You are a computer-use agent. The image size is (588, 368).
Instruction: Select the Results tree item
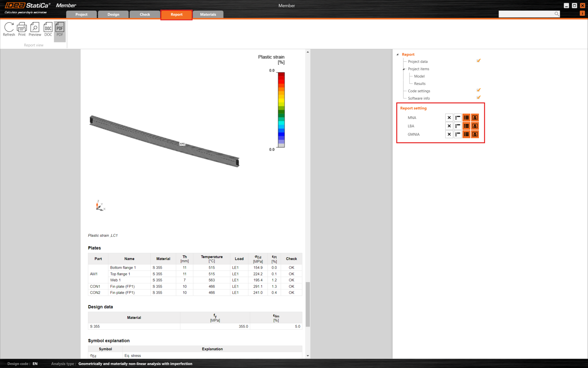(x=420, y=84)
